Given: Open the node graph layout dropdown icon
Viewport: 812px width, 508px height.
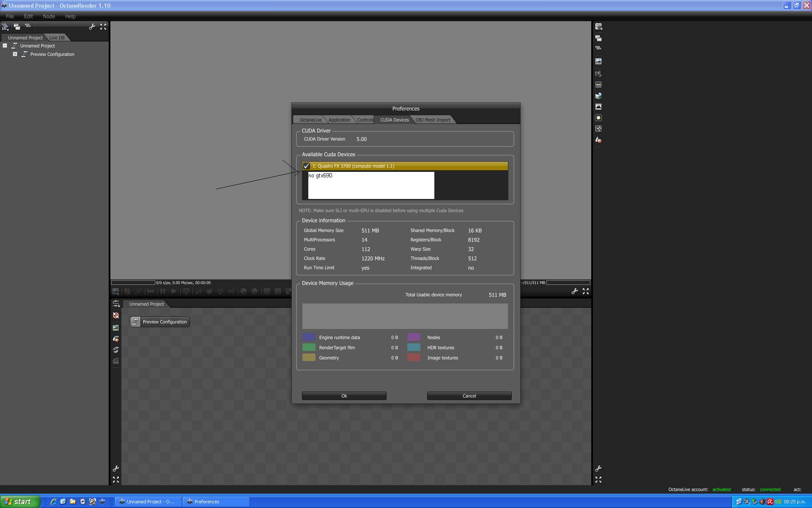Looking at the screenshot, I should click(x=116, y=304).
